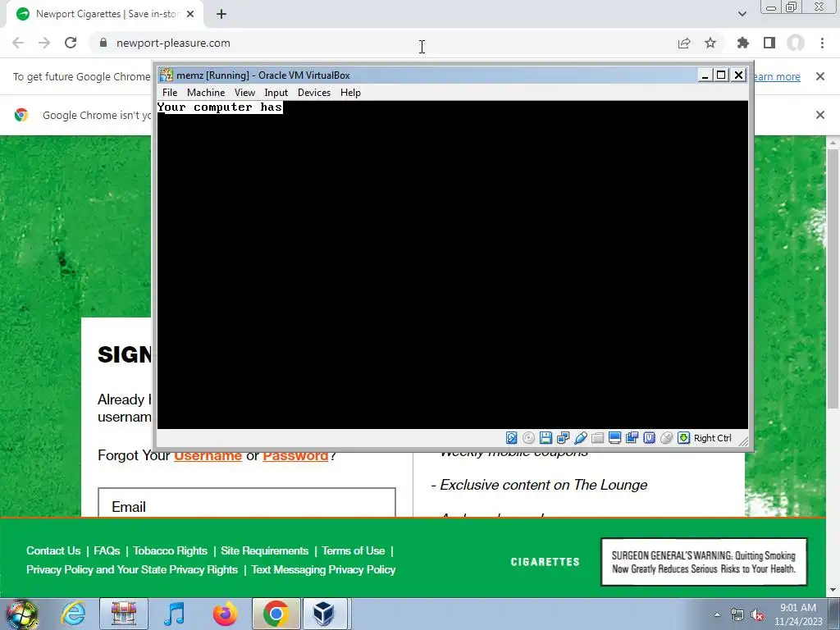Click the share page icon in Chrome
This screenshot has width=840, height=630.
click(684, 43)
